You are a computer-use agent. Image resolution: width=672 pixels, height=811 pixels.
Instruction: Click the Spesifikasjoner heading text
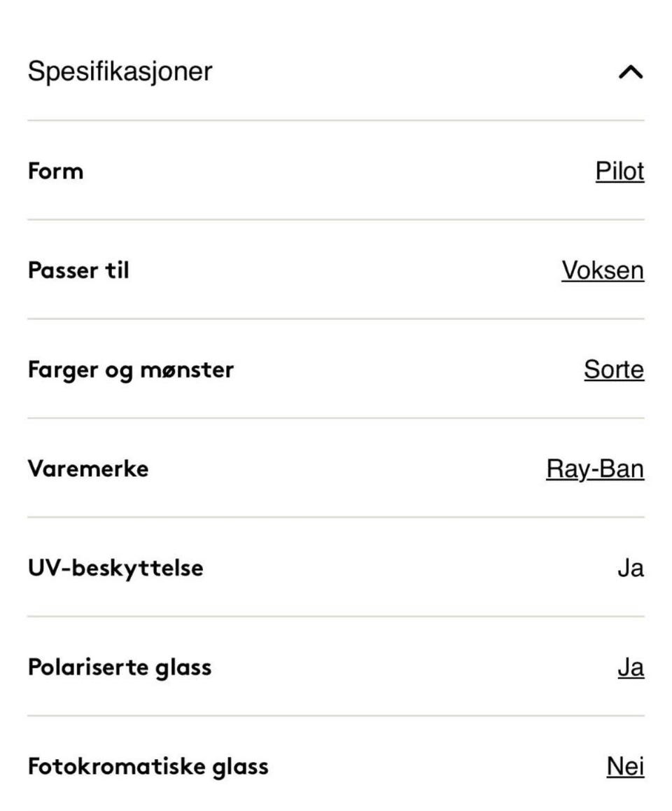pos(120,71)
